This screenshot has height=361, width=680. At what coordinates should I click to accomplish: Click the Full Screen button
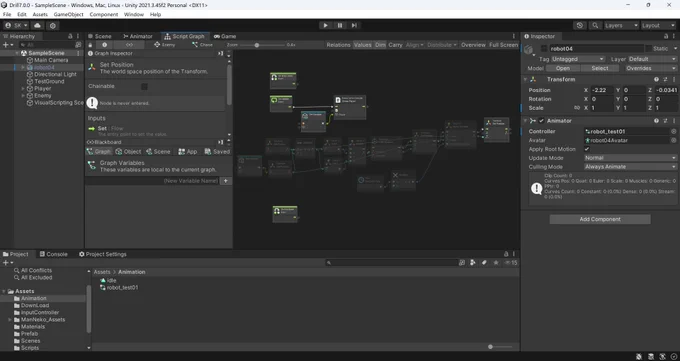click(503, 45)
